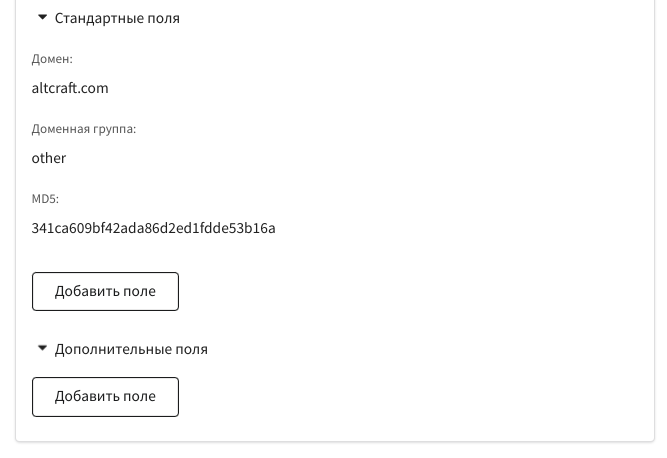Click the Стандартные поля heading text
Image resolution: width=667 pixels, height=458 pixels.
point(117,18)
